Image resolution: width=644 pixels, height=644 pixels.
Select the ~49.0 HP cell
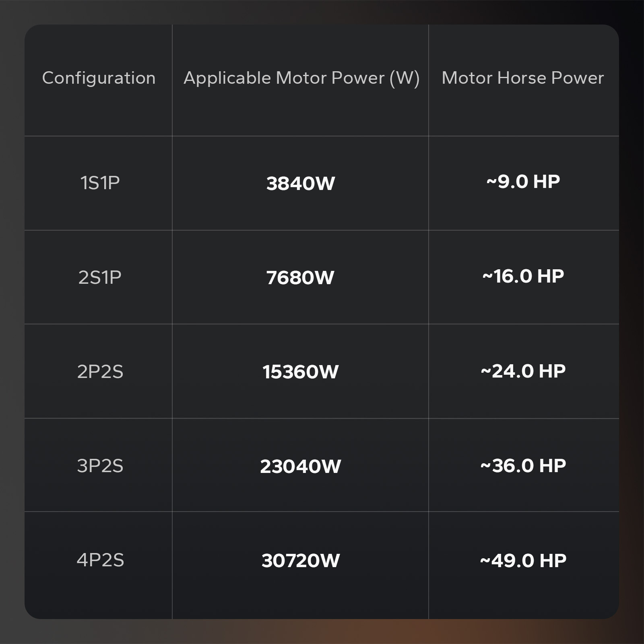click(523, 560)
